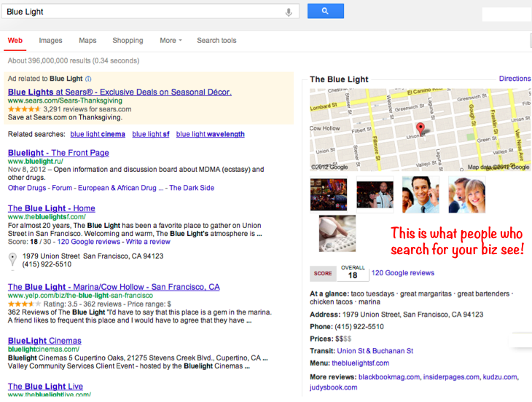
Task: Click the Sears star rating icons
Action: pos(24,109)
